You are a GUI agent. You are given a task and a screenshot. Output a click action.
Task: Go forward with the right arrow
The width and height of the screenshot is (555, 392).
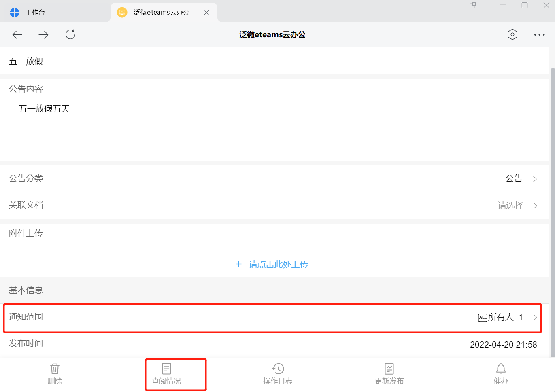tap(43, 35)
